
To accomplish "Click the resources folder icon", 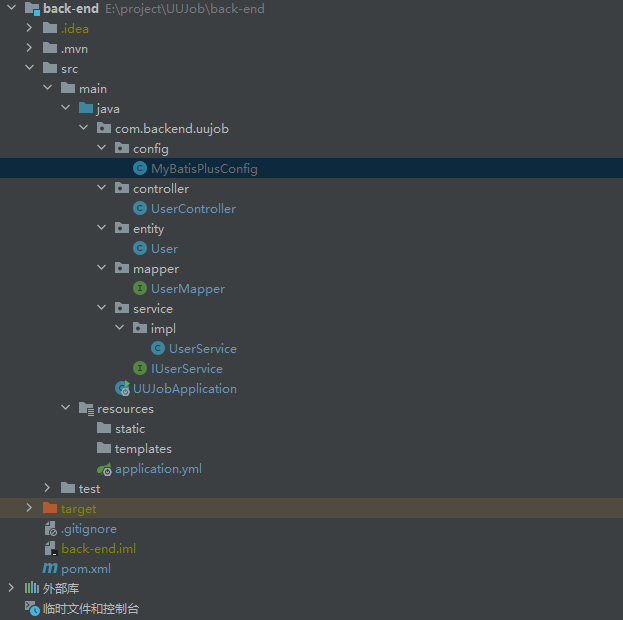I will [86, 409].
